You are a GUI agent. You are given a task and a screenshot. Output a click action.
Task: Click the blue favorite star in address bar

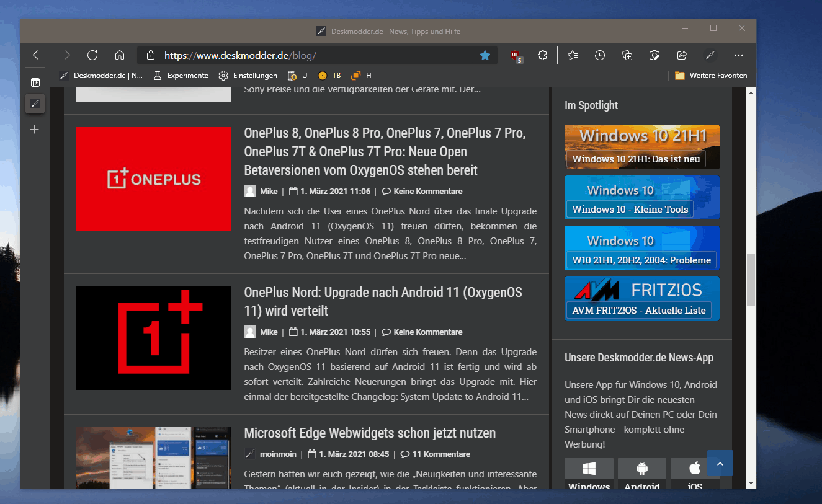pos(485,55)
